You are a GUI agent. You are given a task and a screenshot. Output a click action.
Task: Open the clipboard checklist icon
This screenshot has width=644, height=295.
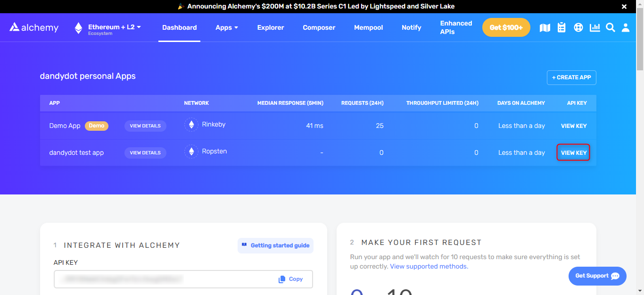(x=561, y=28)
